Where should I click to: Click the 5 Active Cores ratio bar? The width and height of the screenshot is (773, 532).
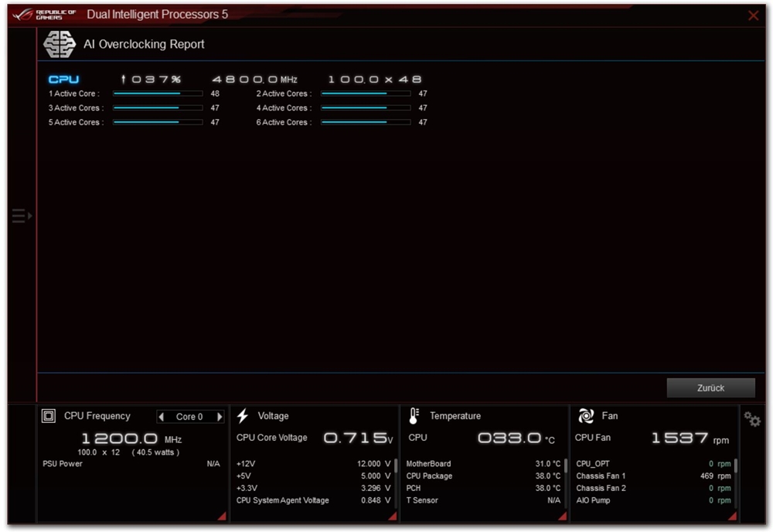pos(158,121)
